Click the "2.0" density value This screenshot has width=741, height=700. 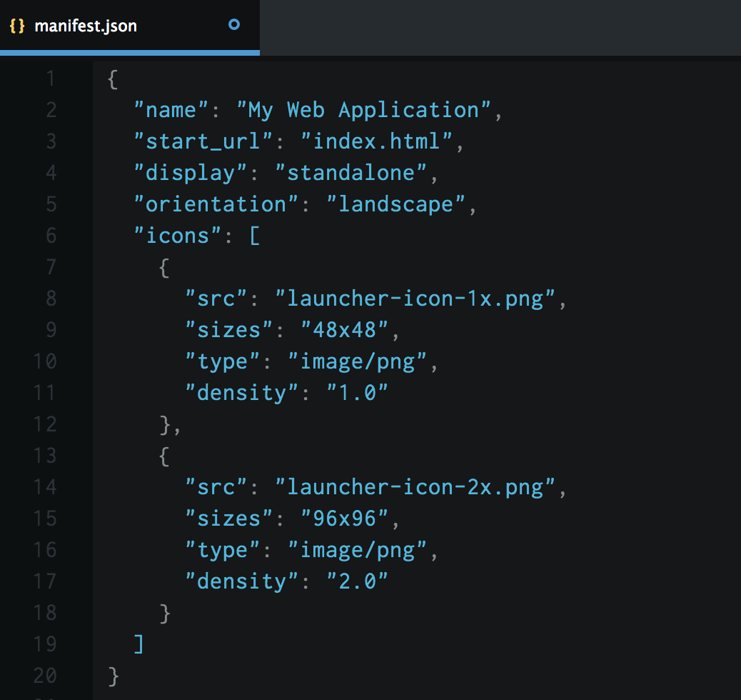tap(357, 581)
